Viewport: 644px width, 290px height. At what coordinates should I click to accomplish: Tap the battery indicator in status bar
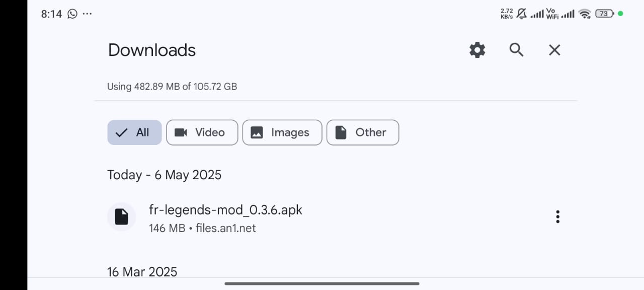click(x=604, y=14)
